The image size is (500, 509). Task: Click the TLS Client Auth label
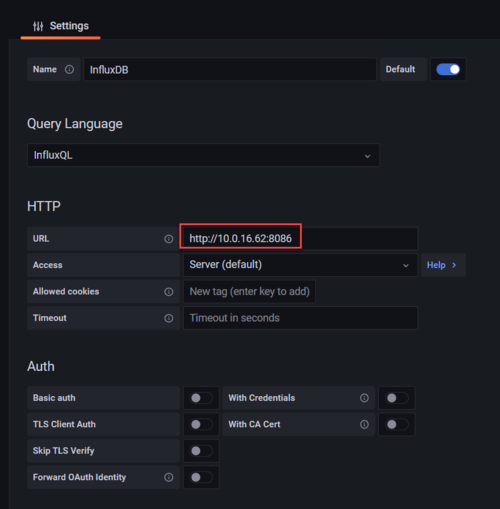(64, 424)
